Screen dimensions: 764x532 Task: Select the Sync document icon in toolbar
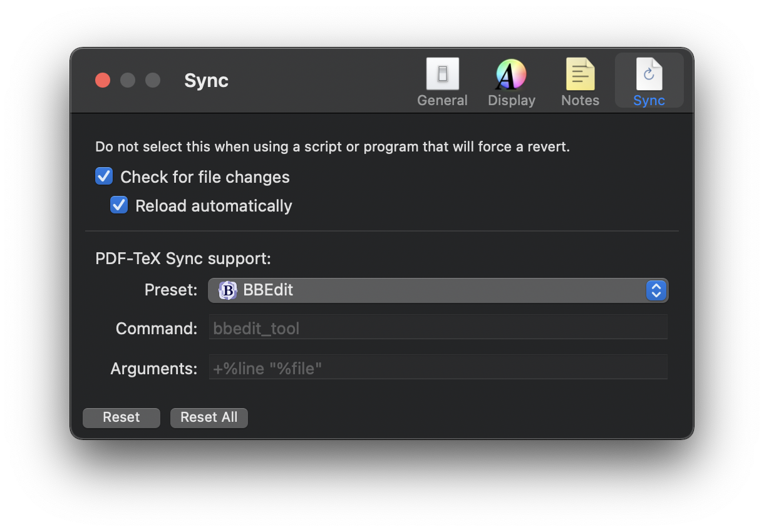(x=649, y=74)
